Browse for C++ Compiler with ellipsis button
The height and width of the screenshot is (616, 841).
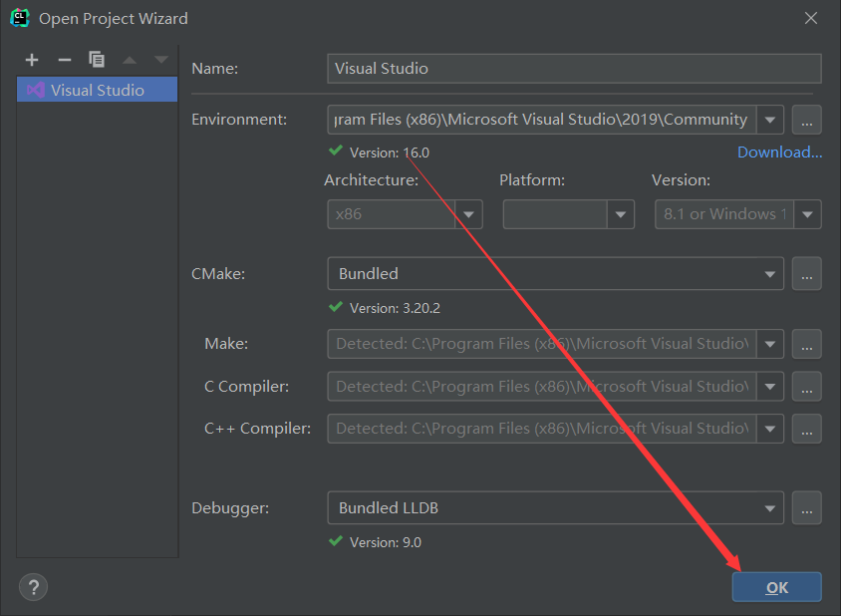click(x=807, y=429)
